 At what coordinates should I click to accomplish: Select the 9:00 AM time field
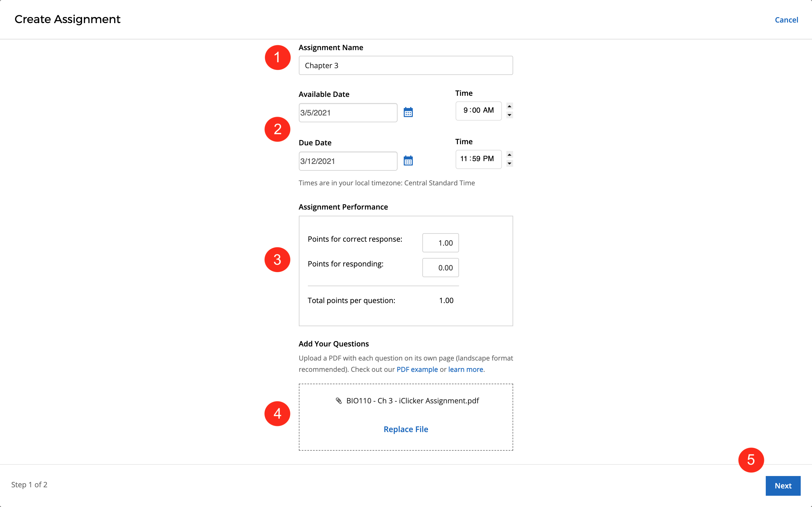pyautogui.click(x=478, y=111)
